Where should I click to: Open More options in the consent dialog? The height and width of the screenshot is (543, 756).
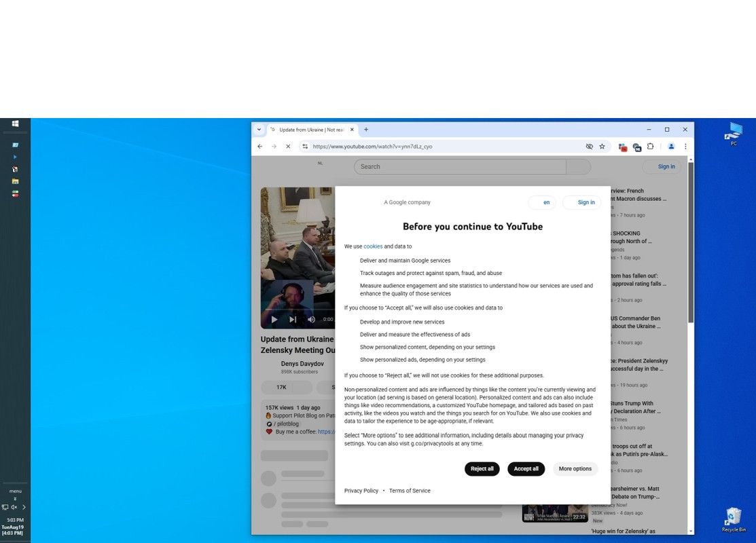pyautogui.click(x=575, y=469)
